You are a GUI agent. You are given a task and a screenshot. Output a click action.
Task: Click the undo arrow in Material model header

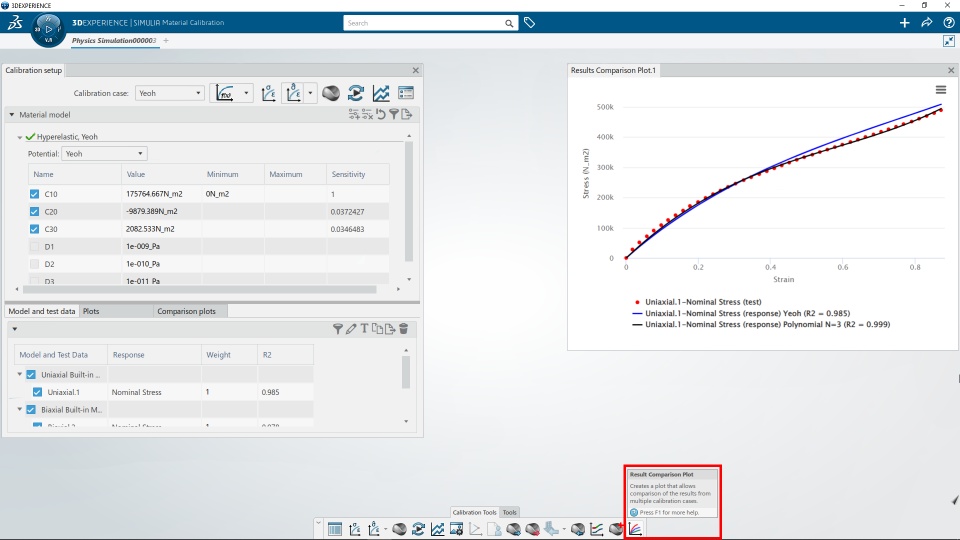(381, 114)
